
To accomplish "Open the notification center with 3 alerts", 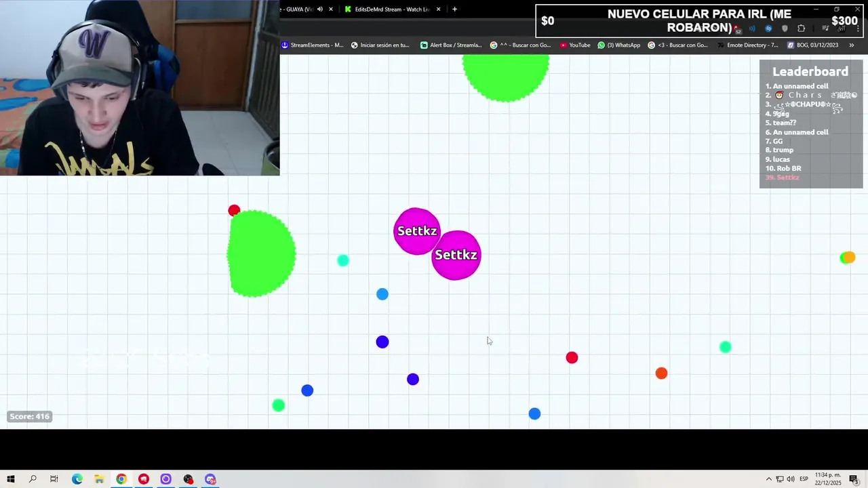I will click(x=854, y=479).
